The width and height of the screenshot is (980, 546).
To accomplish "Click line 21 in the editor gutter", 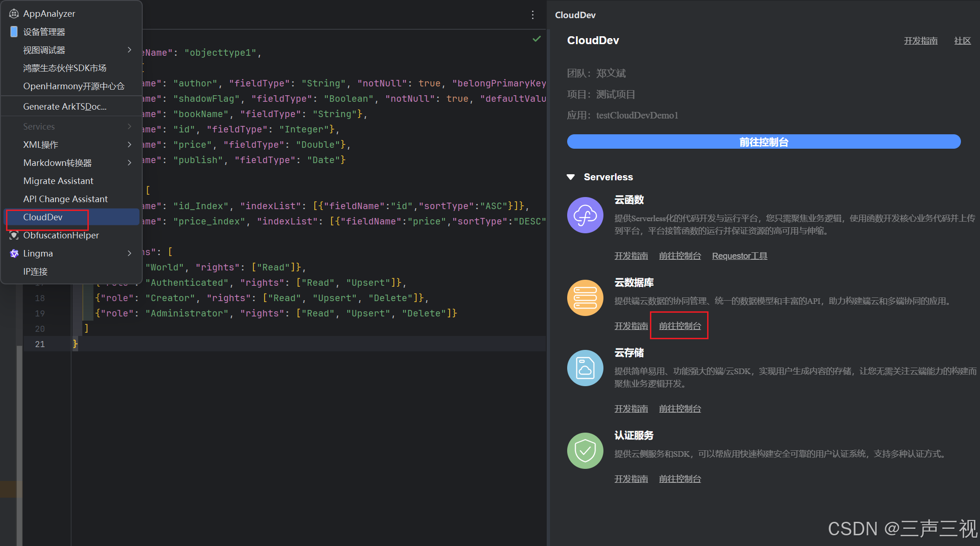I will 40,344.
